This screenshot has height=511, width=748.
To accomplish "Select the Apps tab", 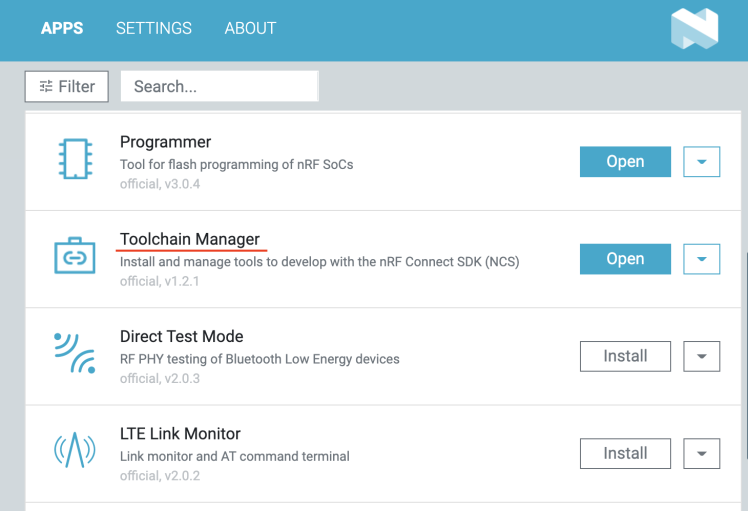I will (x=62, y=28).
